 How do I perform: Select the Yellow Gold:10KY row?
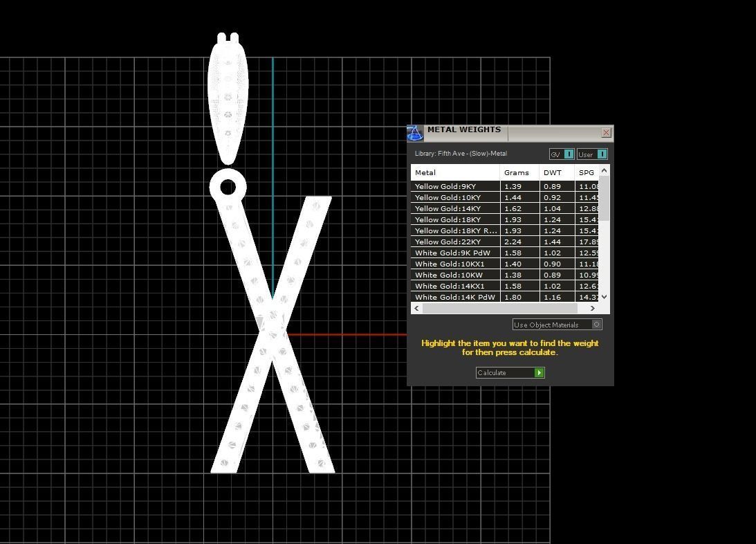click(x=505, y=197)
